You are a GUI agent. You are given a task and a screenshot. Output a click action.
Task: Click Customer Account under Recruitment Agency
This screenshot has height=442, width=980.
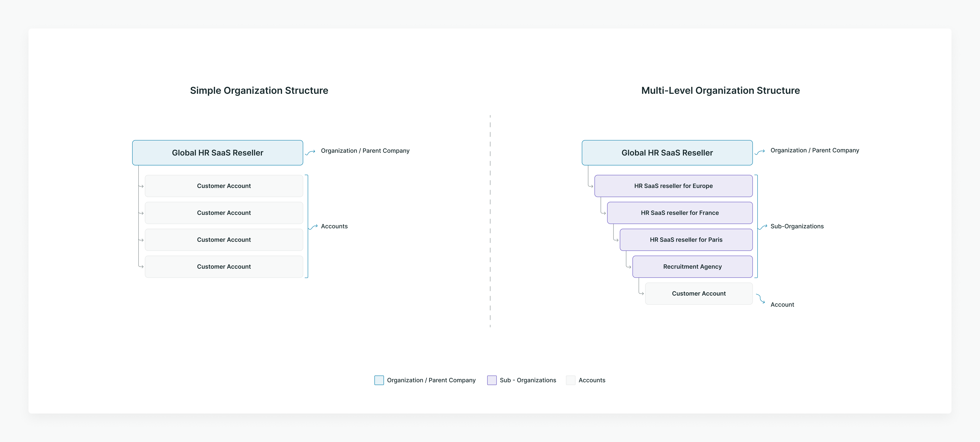698,293
